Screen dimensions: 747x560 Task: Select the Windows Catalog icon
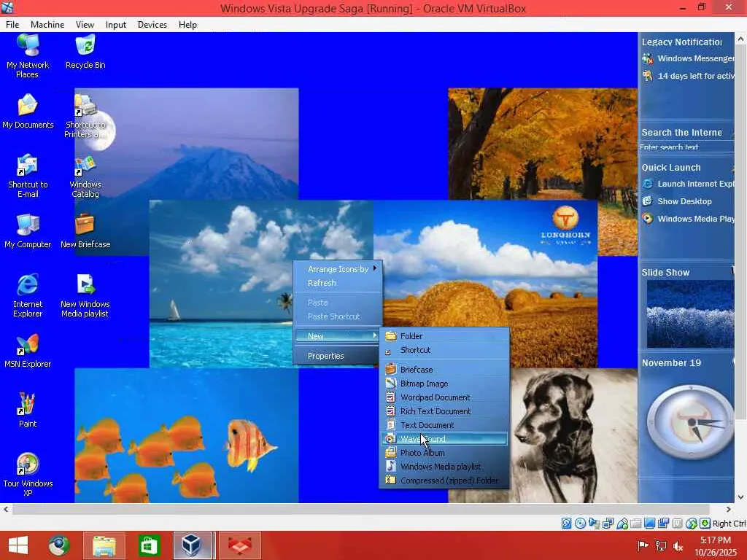pos(85,176)
